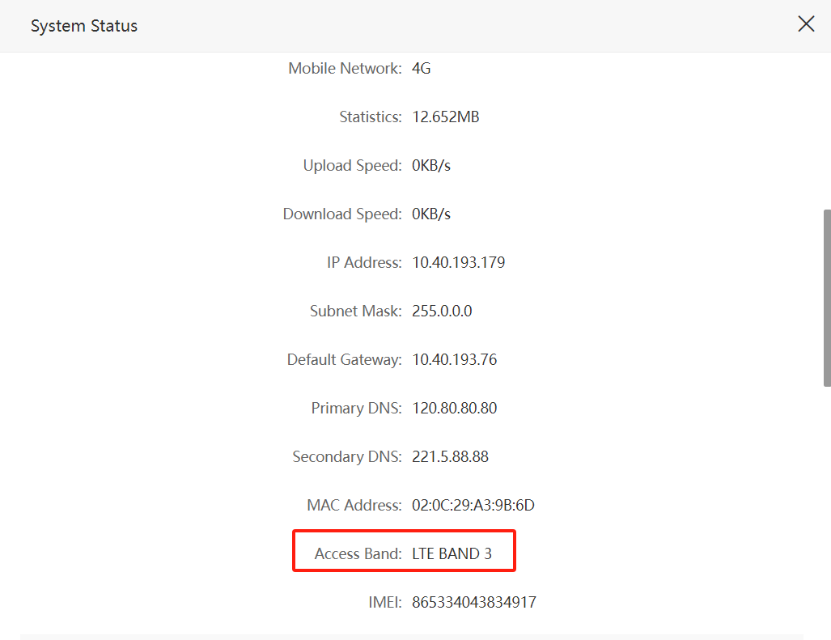Click the Upload Speed label
The image size is (831, 640).
pyautogui.click(x=352, y=166)
